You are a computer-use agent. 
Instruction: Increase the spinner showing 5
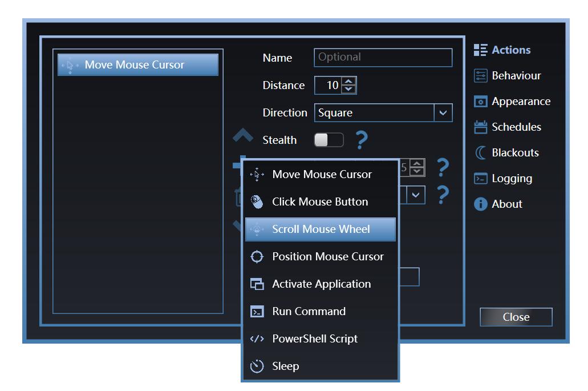[417, 163]
